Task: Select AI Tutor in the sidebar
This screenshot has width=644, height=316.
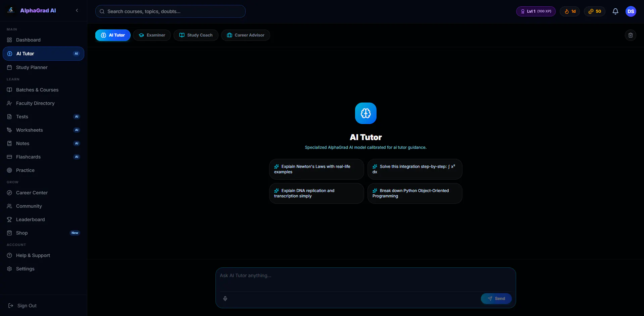Action: (43, 54)
